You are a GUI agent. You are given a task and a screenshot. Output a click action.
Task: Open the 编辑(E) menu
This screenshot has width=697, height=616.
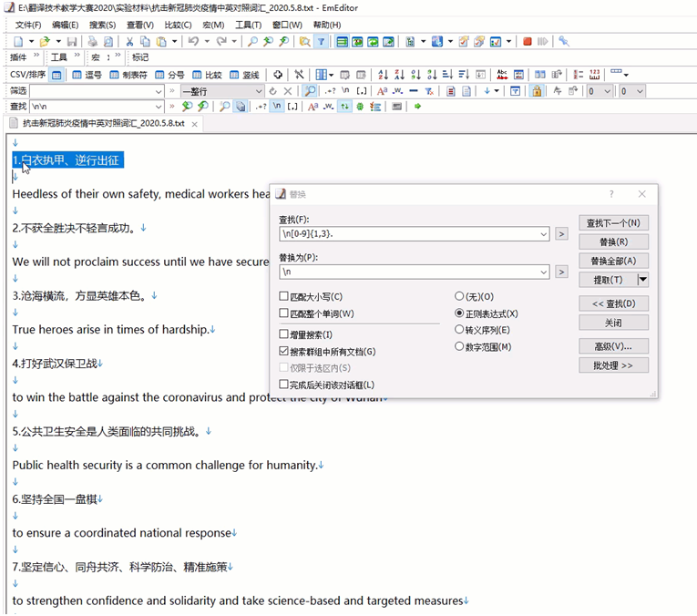tap(65, 25)
